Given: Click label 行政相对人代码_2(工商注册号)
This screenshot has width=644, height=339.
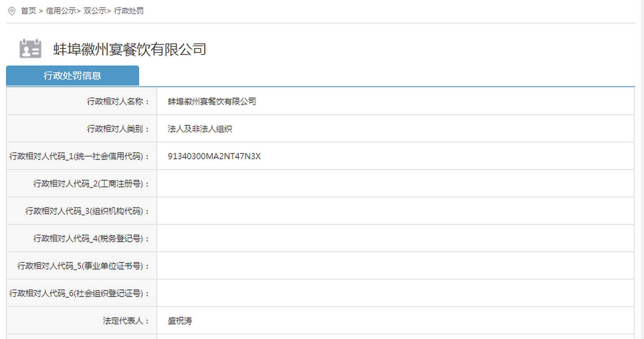Looking at the screenshot, I should (x=91, y=184).
